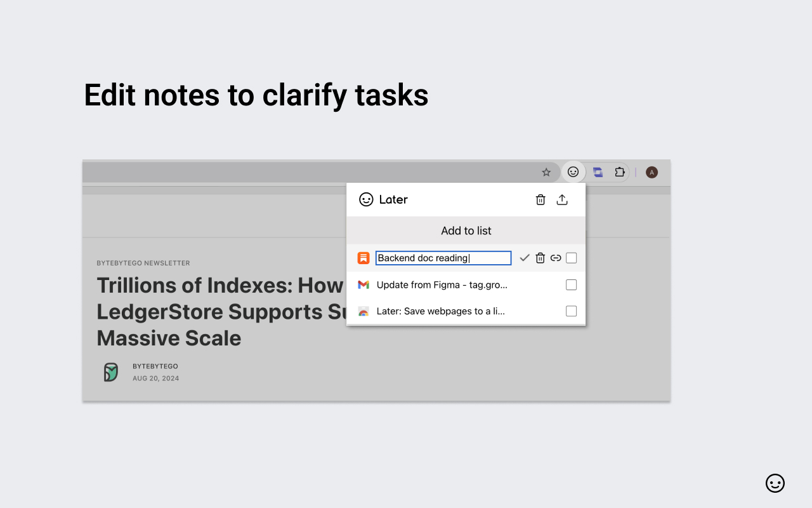812x508 pixels.
Task: Click the Gmail icon beside Update from Figma
Action: 363,284
